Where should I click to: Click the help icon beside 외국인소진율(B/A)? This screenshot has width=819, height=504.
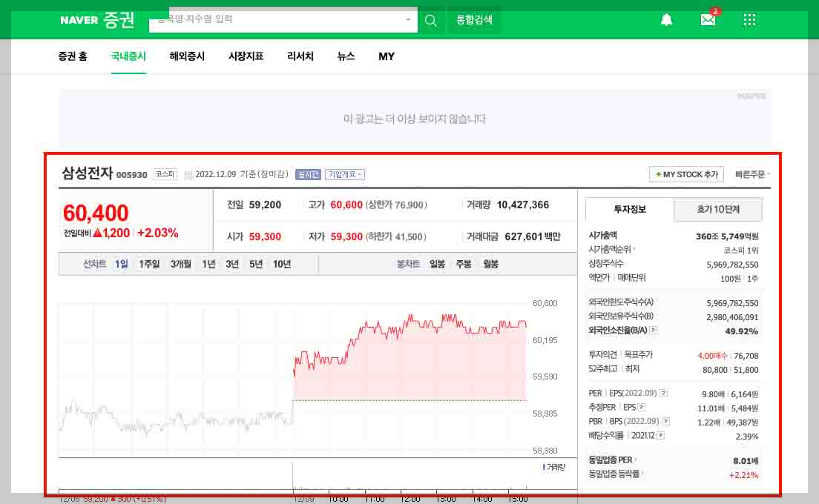(654, 331)
